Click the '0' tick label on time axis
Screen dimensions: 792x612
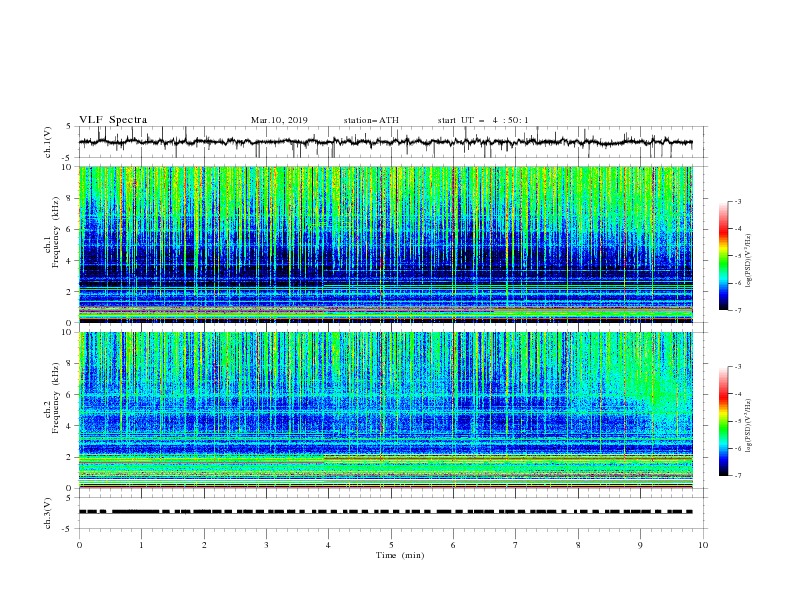[x=79, y=545]
